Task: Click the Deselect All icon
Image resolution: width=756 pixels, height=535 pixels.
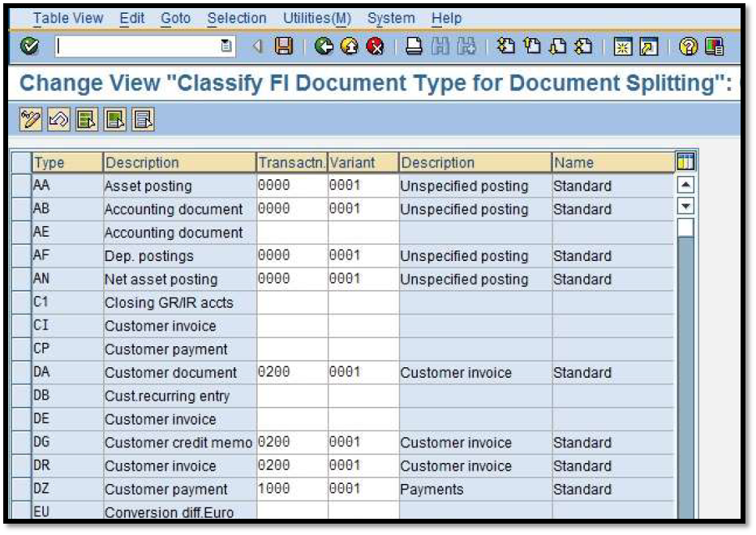Action: point(143,119)
